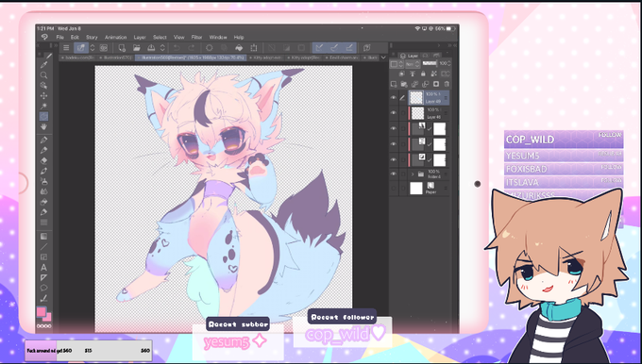Open the File menu
Screen dimensions: 642x364
(x=59, y=37)
